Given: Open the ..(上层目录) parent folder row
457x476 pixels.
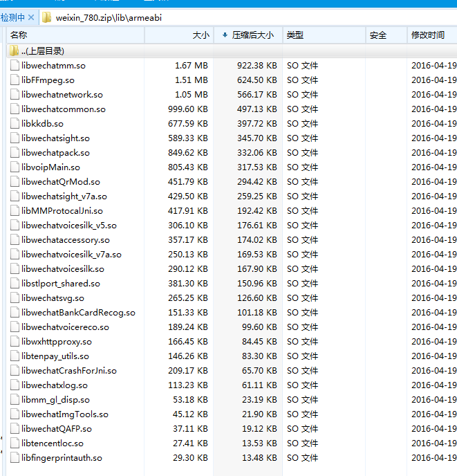Looking at the screenshot, I should [x=232, y=51].
